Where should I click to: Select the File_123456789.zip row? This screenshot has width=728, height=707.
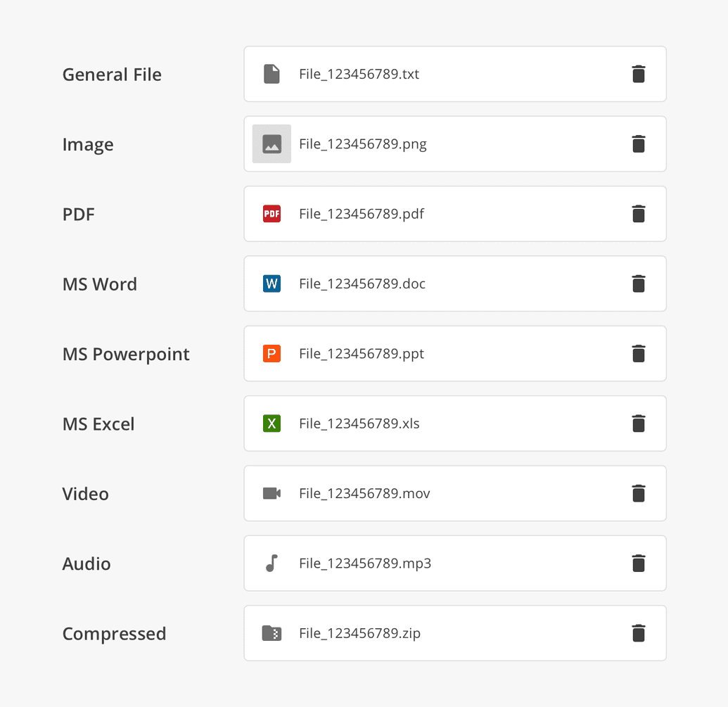pos(455,633)
